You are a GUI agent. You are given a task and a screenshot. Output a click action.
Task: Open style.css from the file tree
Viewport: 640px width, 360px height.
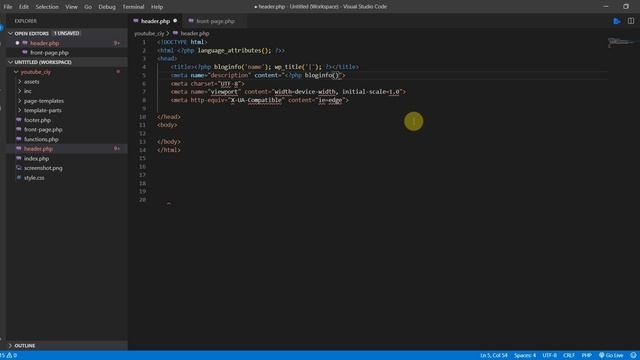coord(34,178)
